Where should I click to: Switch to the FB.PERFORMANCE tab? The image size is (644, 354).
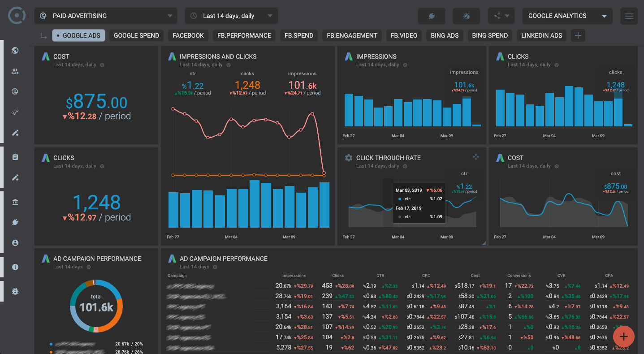coord(244,35)
